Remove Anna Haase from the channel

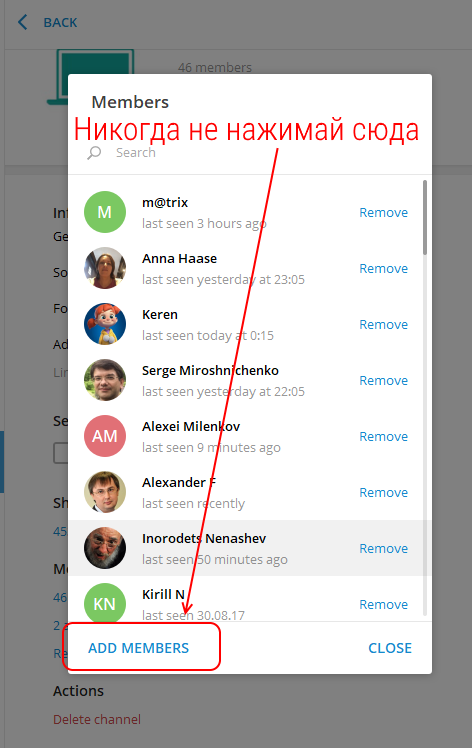pyautogui.click(x=384, y=269)
